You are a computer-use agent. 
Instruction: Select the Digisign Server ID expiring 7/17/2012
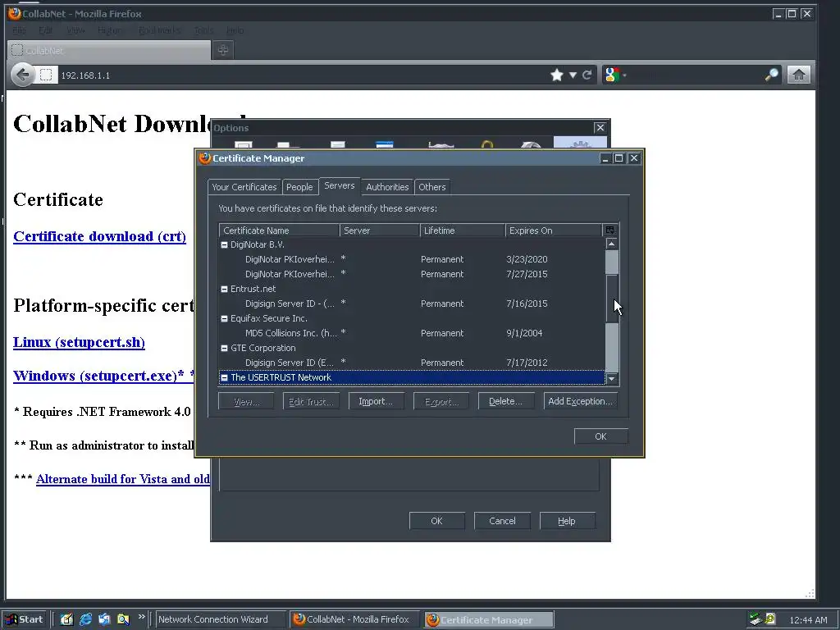(412, 363)
